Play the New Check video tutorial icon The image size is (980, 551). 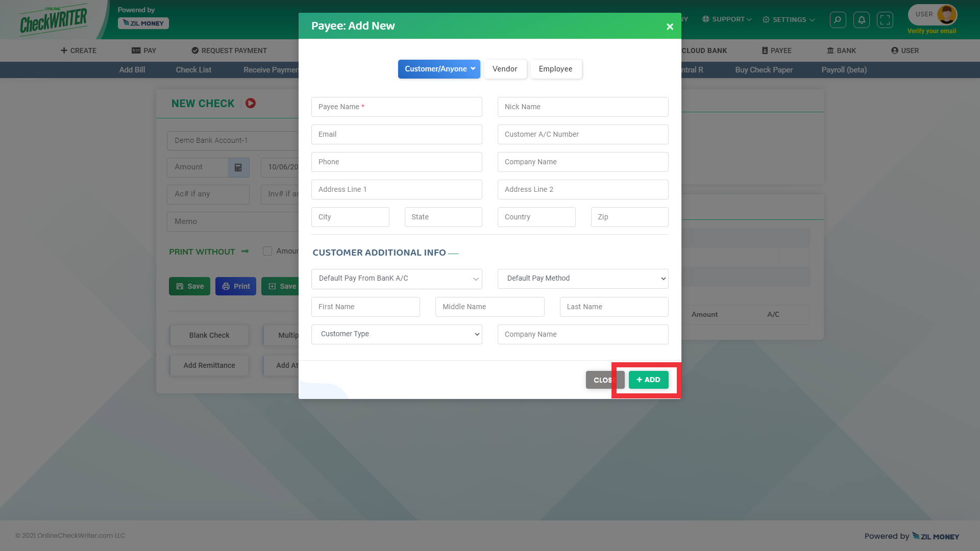coord(250,103)
